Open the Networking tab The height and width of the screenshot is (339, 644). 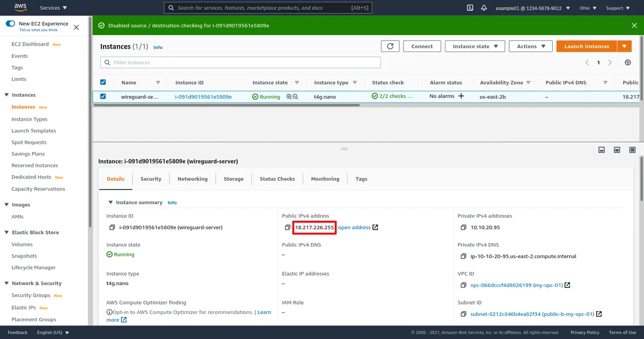pos(192,179)
